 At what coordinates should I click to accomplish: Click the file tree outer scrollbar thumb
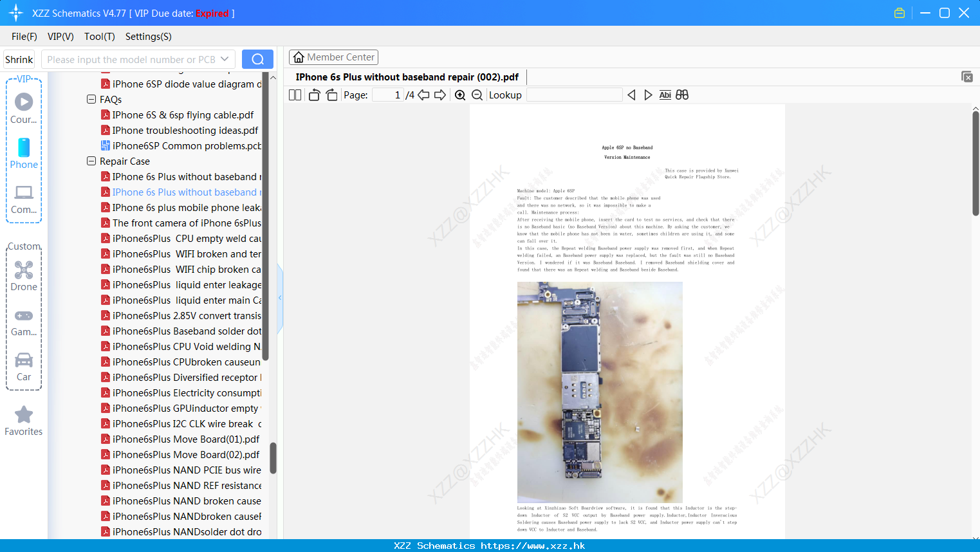273,458
